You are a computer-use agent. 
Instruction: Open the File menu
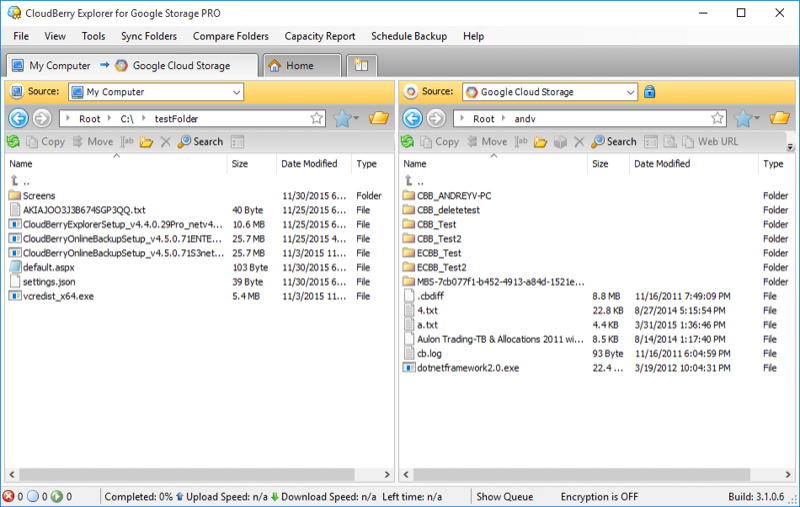click(x=21, y=36)
